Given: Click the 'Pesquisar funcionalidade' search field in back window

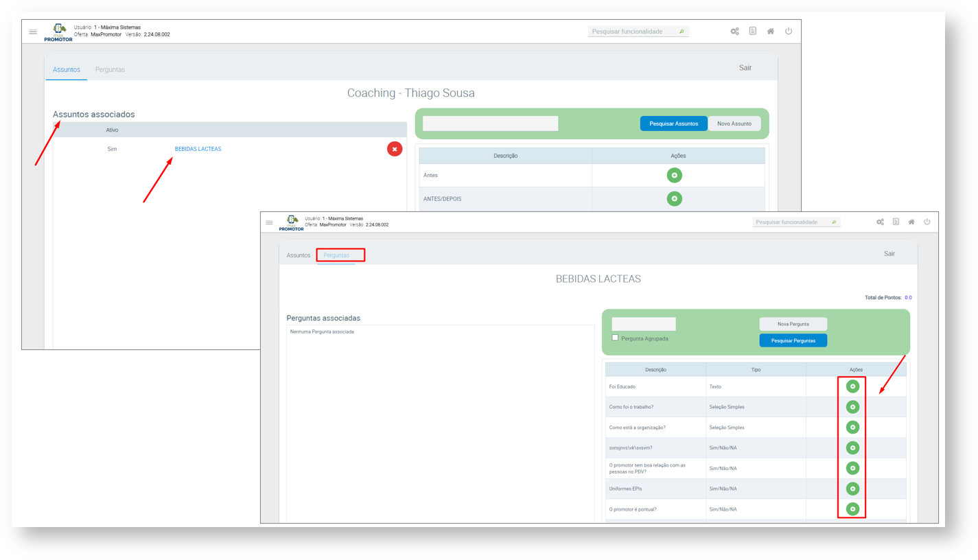Looking at the screenshot, I should (633, 32).
